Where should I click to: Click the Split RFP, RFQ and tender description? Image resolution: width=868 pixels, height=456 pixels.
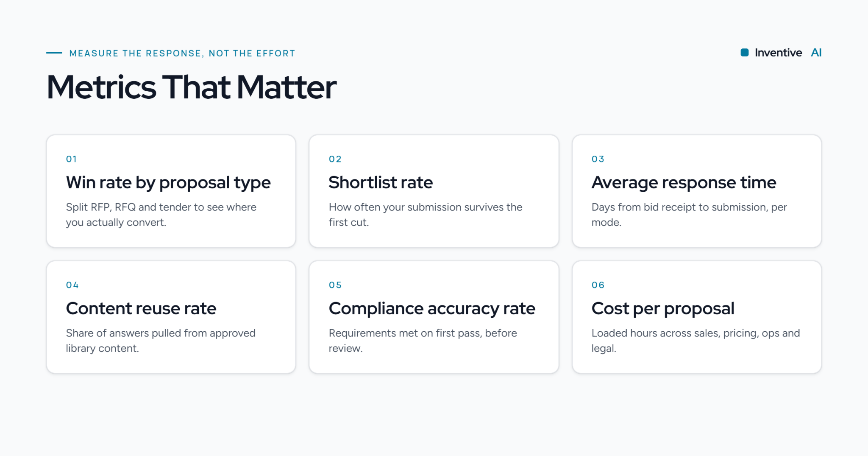click(x=161, y=215)
